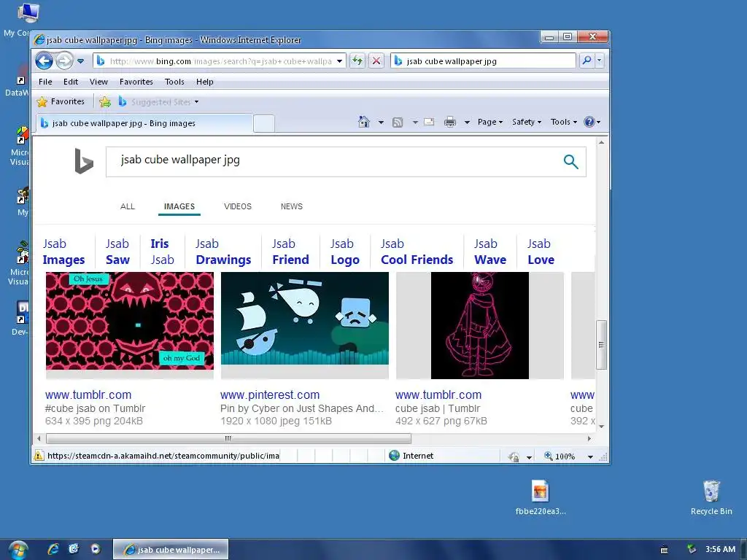Open the Safety command menu

pyautogui.click(x=527, y=122)
